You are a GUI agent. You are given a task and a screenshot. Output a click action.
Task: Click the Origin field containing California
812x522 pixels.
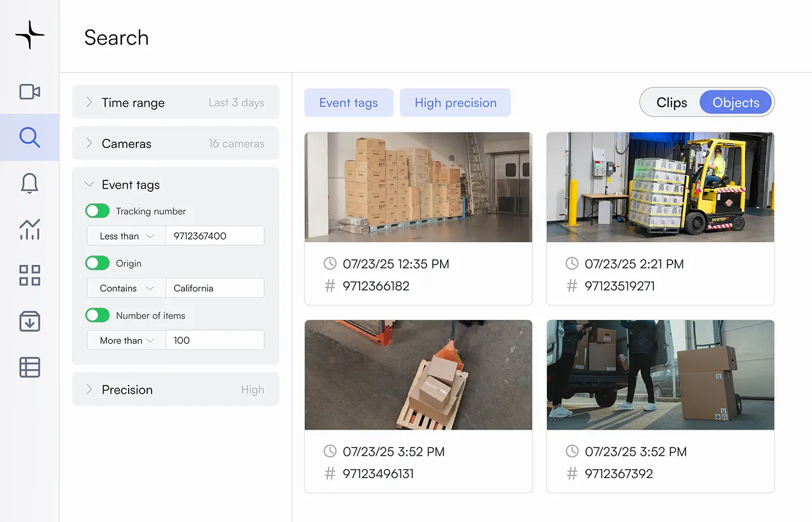click(x=215, y=288)
